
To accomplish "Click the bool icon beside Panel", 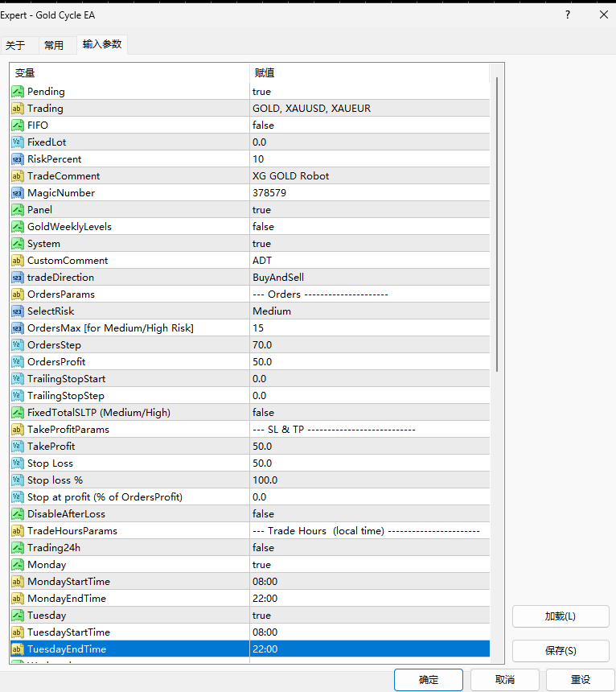I will tap(18, 210).
